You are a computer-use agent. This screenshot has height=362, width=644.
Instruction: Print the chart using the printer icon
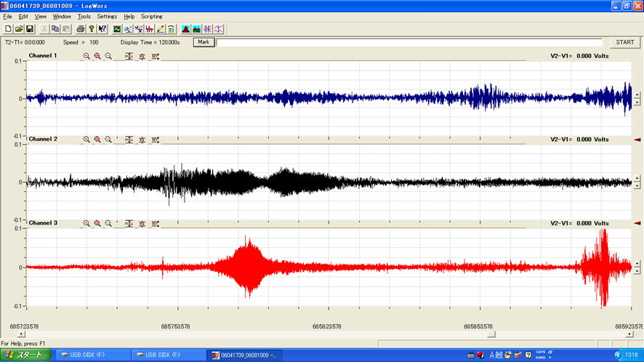click(81, 29)
